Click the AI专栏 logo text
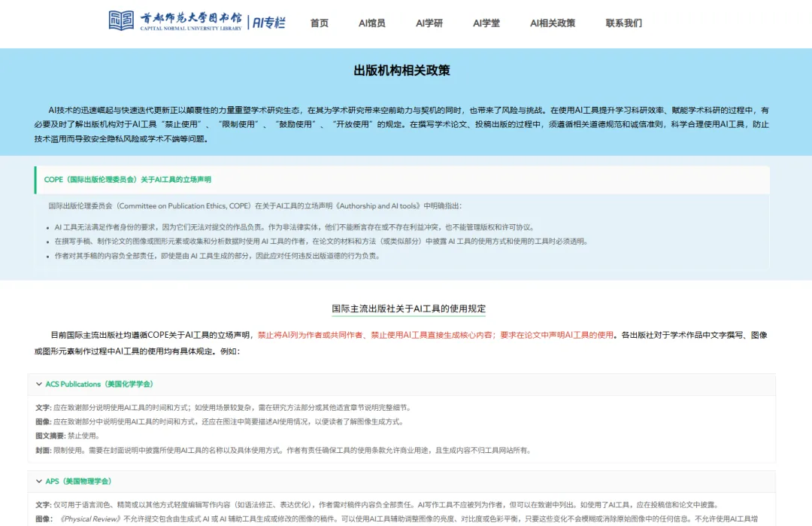 (x=268, y=23)
